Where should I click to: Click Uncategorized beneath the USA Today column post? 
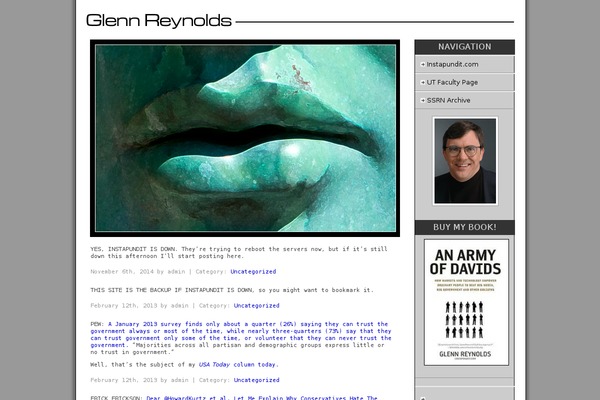(256, 380)
